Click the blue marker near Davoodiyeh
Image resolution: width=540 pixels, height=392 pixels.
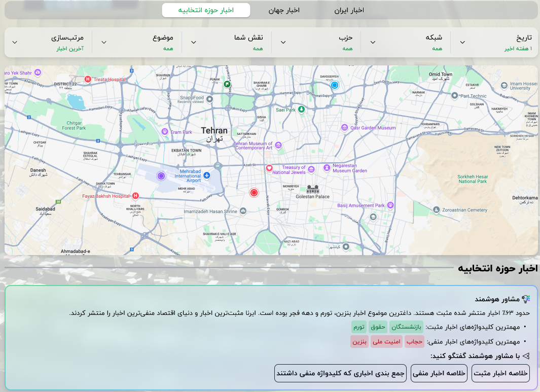click(334, 85)
